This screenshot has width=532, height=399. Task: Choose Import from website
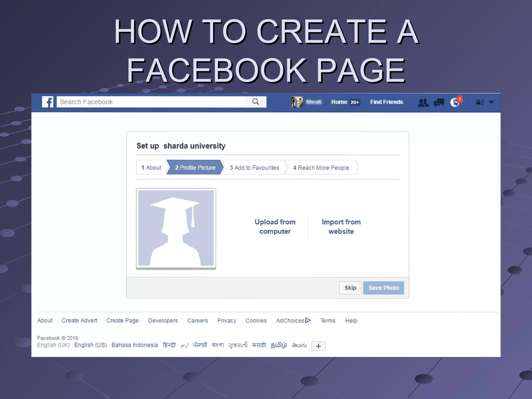click(341, 227)
